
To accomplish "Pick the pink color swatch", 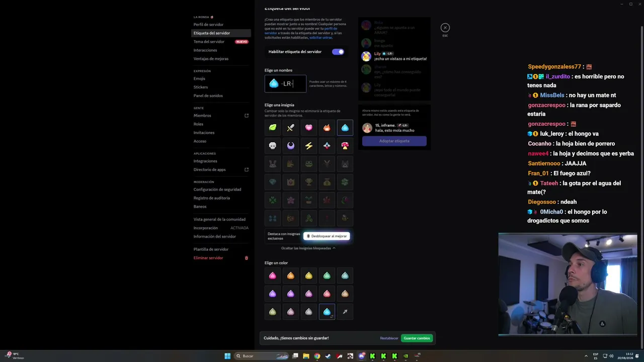I will tap(273, 276).
